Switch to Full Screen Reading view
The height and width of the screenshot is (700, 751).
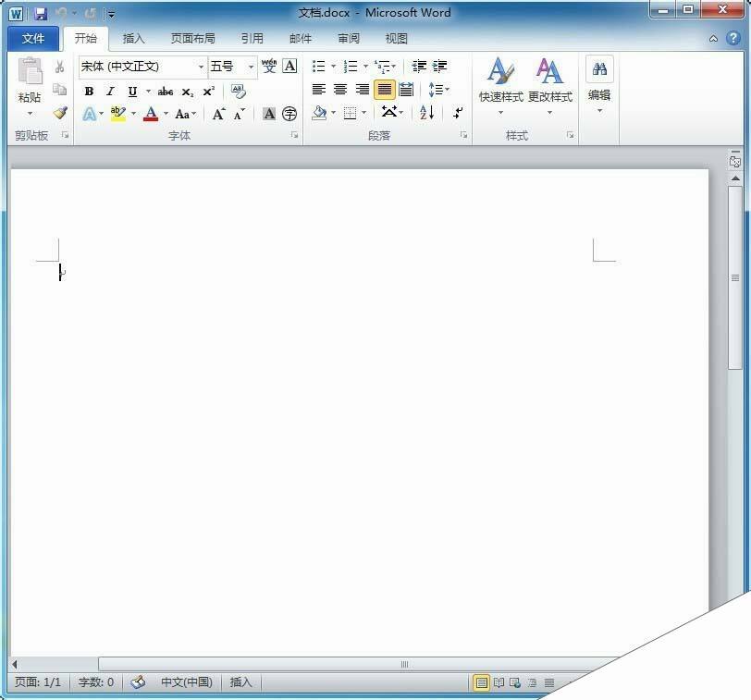pos(499,682)
